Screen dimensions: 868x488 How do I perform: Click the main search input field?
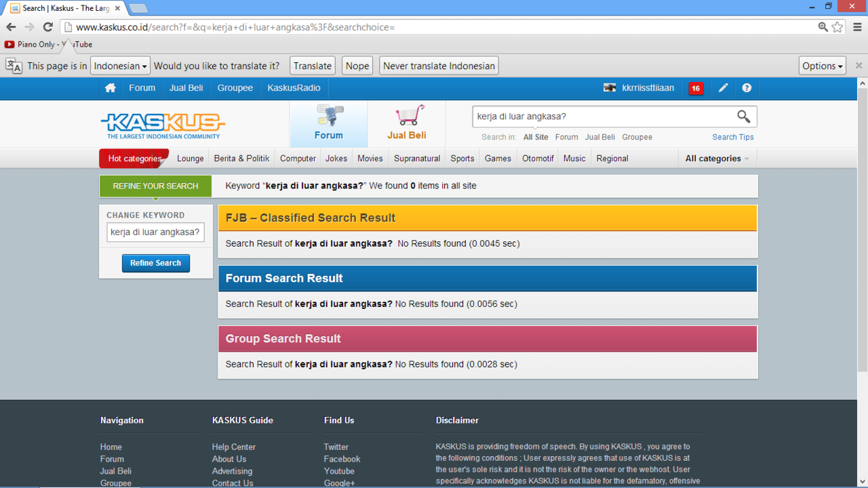[604, 117]
